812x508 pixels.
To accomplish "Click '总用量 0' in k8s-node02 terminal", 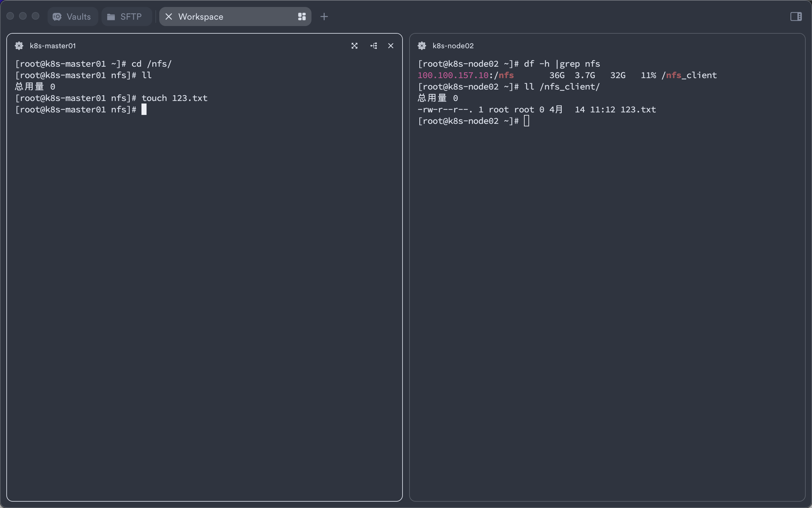I will (x=438, y=98).
